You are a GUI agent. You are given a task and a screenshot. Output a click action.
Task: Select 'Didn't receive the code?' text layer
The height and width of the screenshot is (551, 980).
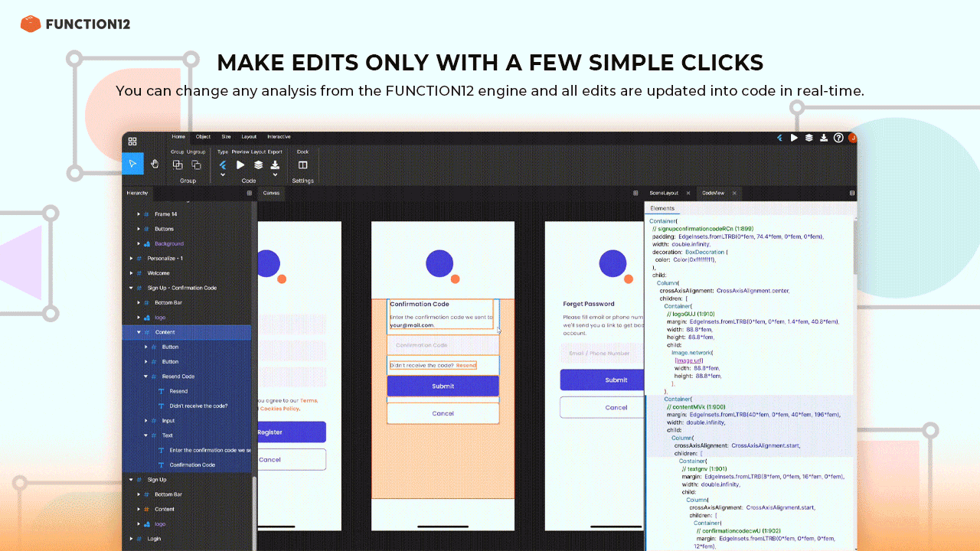click(198, 406)
